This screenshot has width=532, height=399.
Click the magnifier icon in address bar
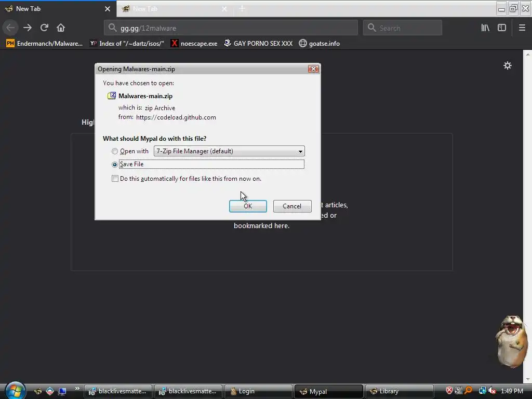[x=113, y=28]
